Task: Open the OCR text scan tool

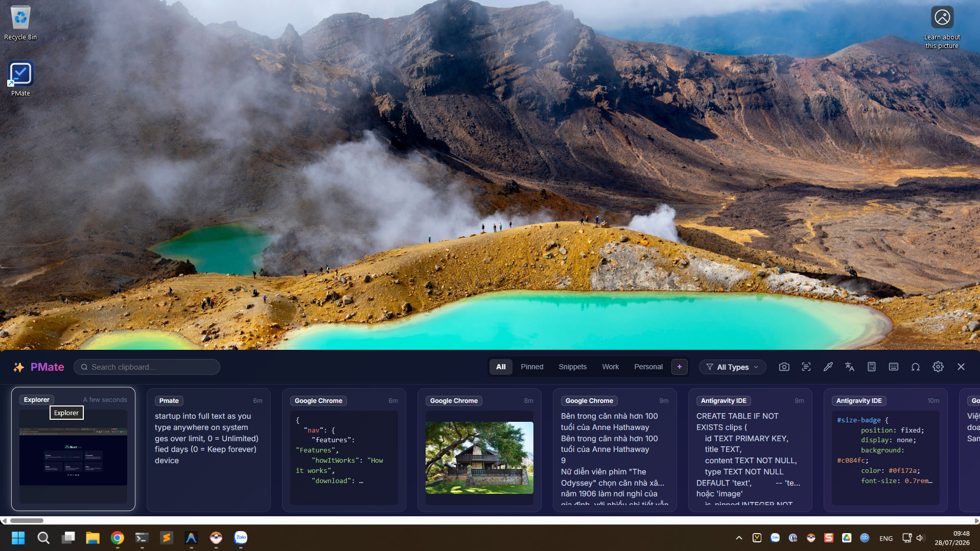Action: tap(806, 367)
